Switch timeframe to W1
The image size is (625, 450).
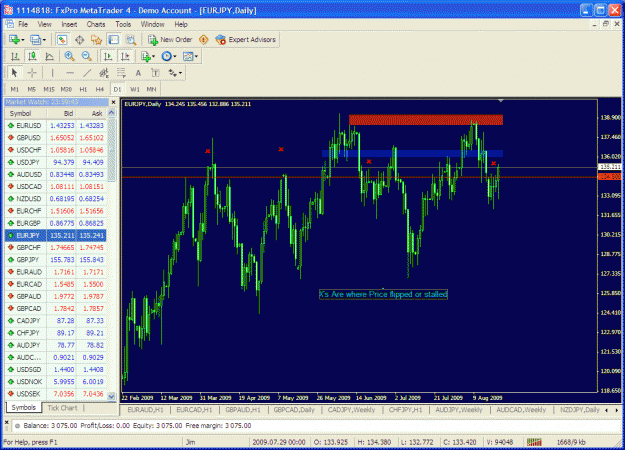coord(135,89)
